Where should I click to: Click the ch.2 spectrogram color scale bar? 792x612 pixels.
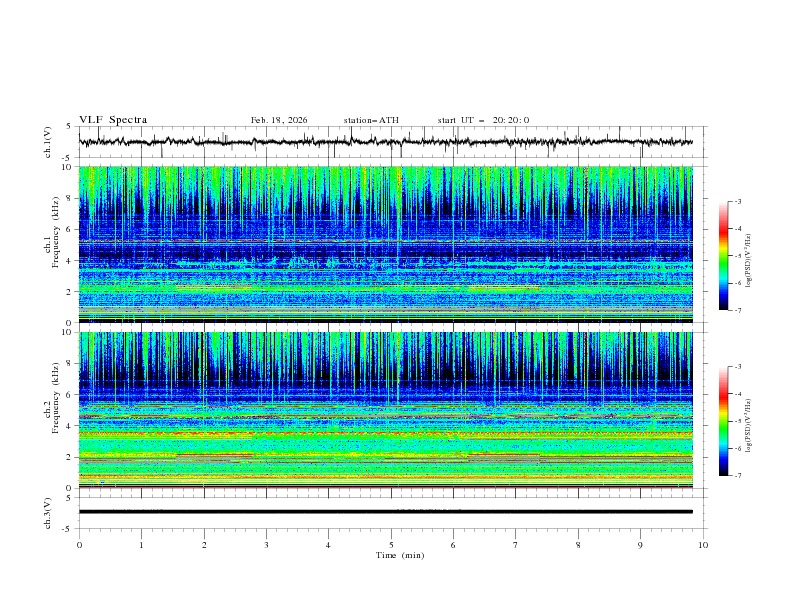723,422
